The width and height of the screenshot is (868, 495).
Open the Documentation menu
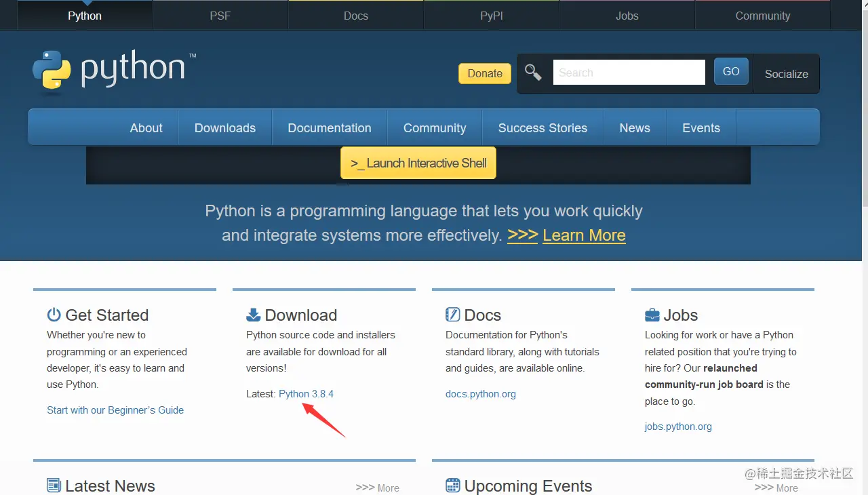click(x=330, y=127)
